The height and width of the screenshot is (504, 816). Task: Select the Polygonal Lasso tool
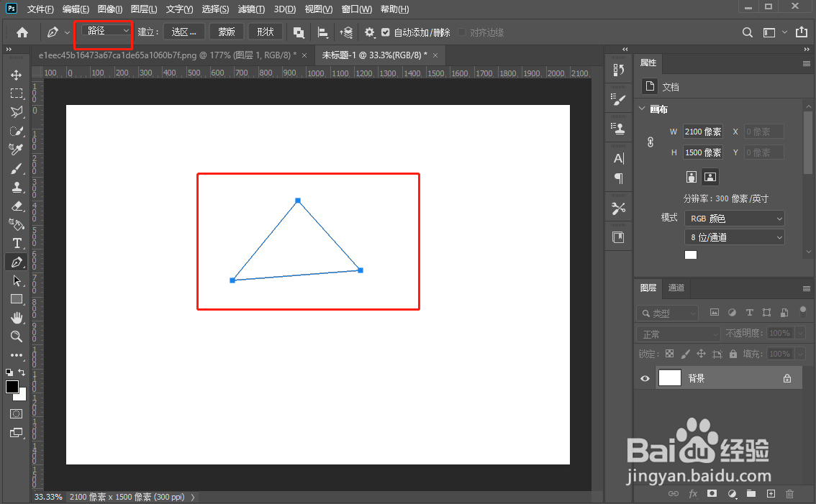pyautogui.click(x=16, y=112)
